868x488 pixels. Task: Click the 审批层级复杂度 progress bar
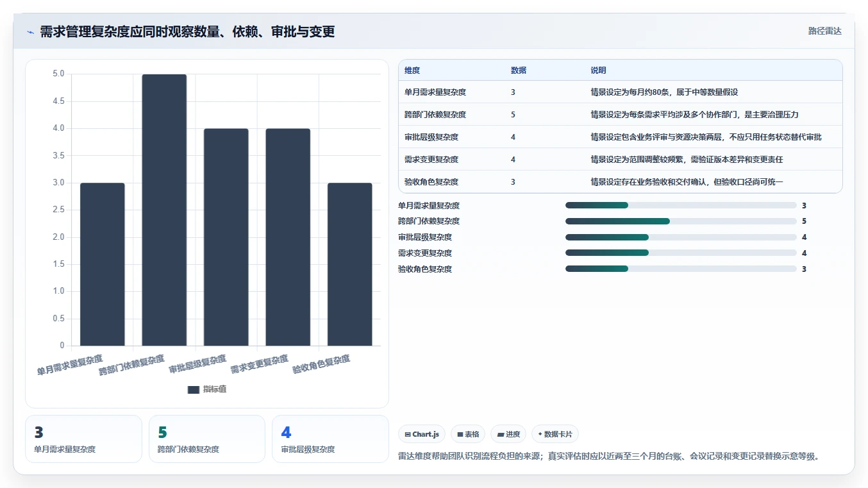click(681, 237)
